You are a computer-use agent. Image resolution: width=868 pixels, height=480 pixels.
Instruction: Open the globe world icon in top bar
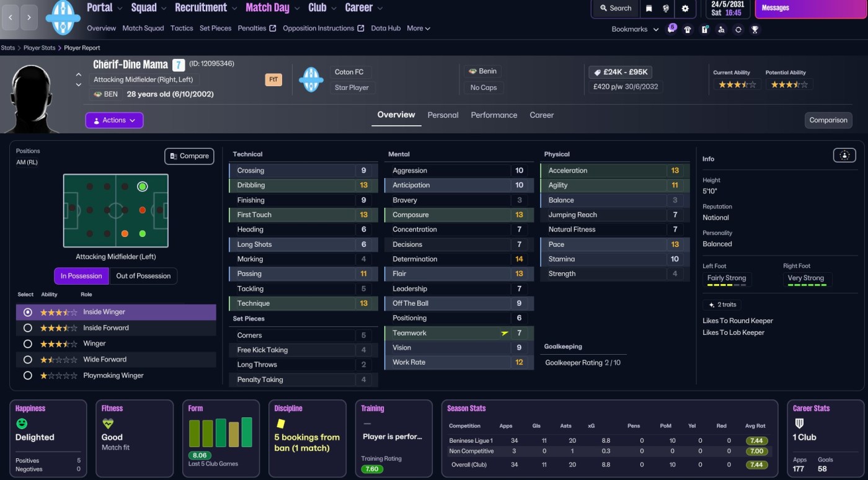pyautogui.click(x=666, y=8)
